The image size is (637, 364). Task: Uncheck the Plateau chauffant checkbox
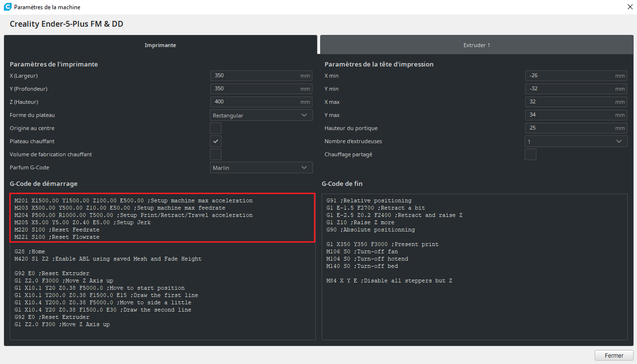[216, 141]
